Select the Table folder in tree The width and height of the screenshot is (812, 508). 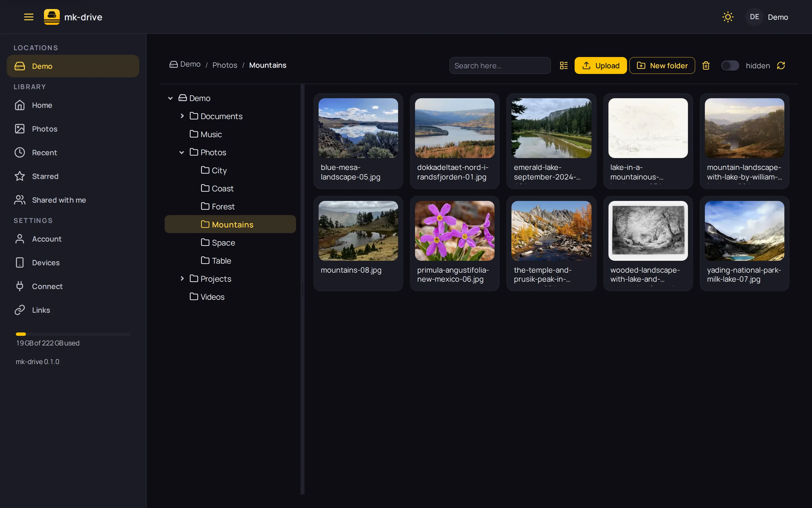click(230, 261)
